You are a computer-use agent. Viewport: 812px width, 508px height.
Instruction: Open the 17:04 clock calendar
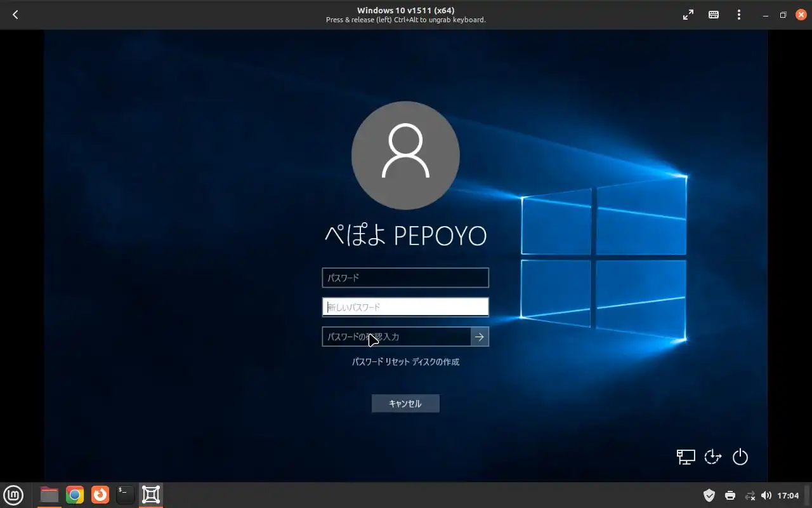[788, 495]
